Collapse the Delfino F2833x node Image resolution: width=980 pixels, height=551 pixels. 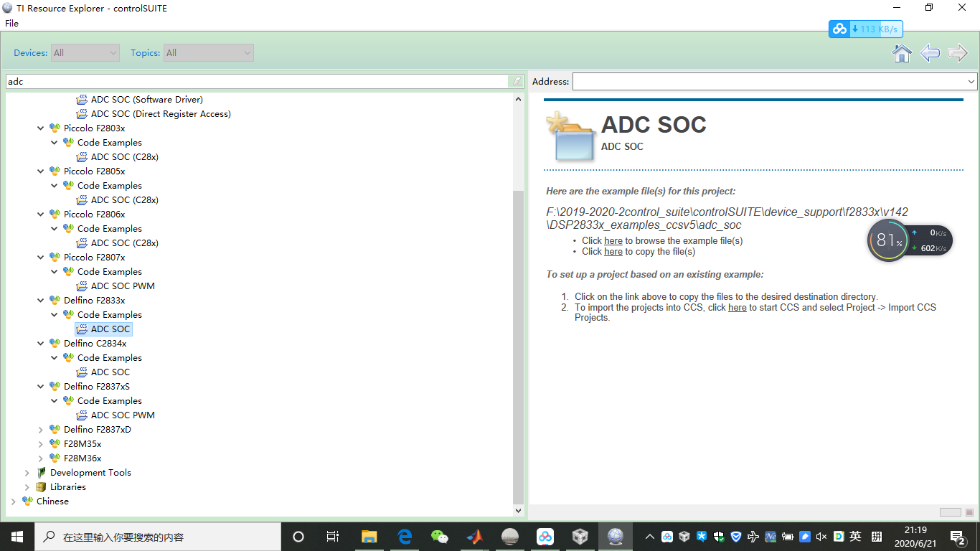pyautogui.click(x=41, y=301)
